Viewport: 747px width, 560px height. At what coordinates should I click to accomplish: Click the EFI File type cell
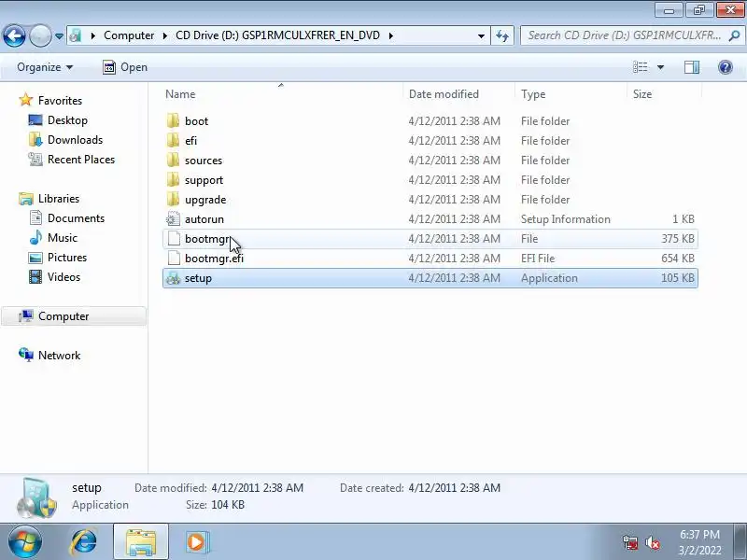click(538, 259)
